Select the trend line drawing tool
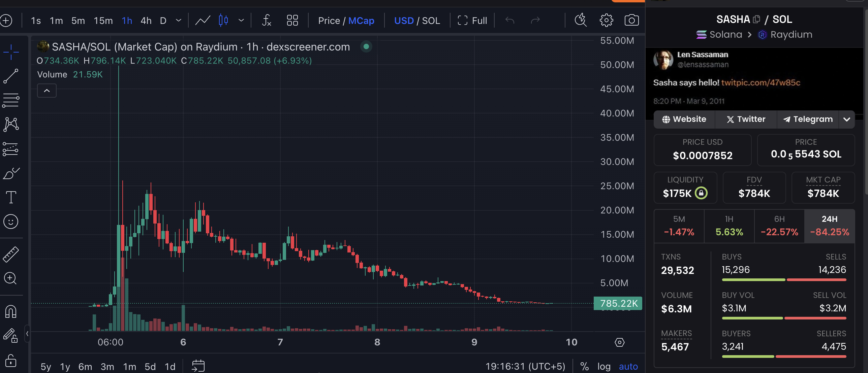 (x=11, y=76)
